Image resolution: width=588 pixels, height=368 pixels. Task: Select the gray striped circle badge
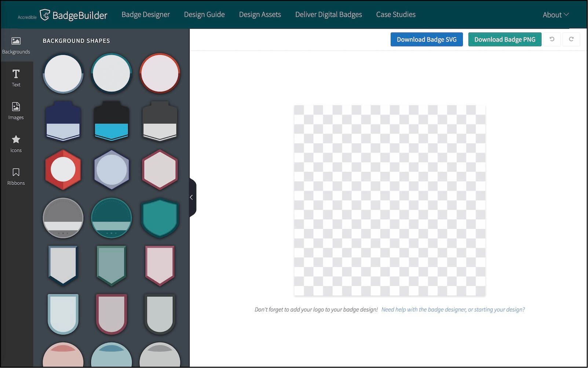pyautogui.click(x=63, y=218)
